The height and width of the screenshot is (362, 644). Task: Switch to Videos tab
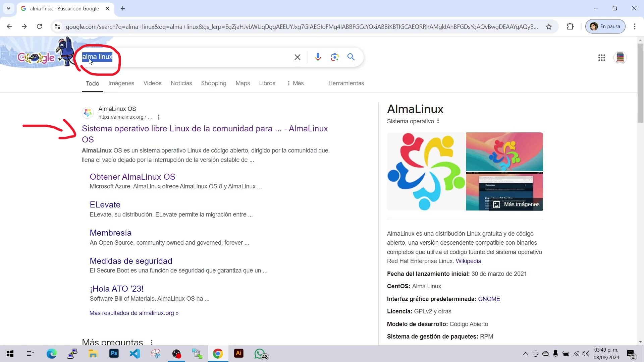152,83
